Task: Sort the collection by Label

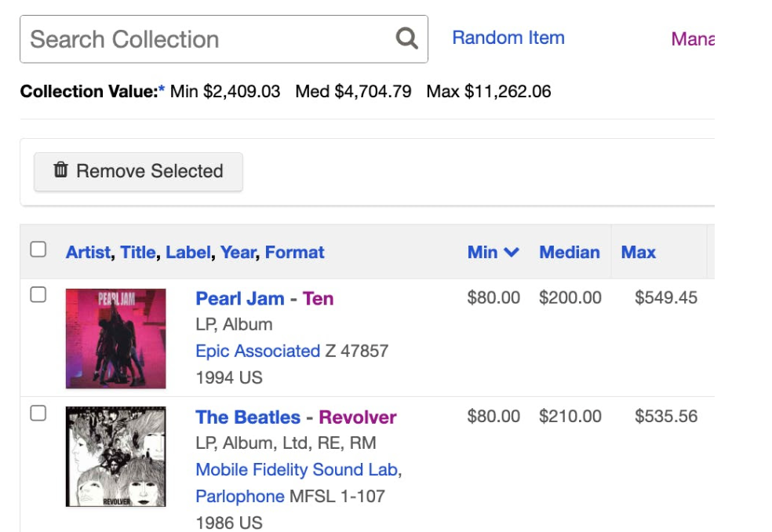Action: 187,252
